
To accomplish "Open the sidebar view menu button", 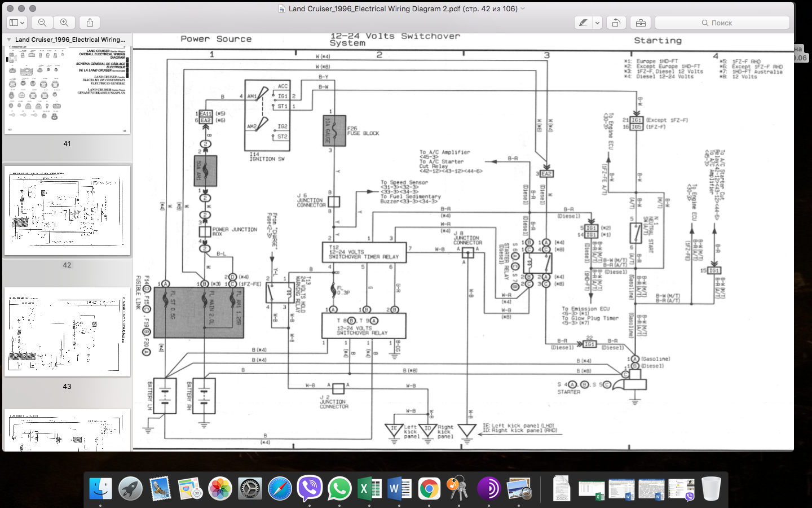I will click(x=17, y=23).
